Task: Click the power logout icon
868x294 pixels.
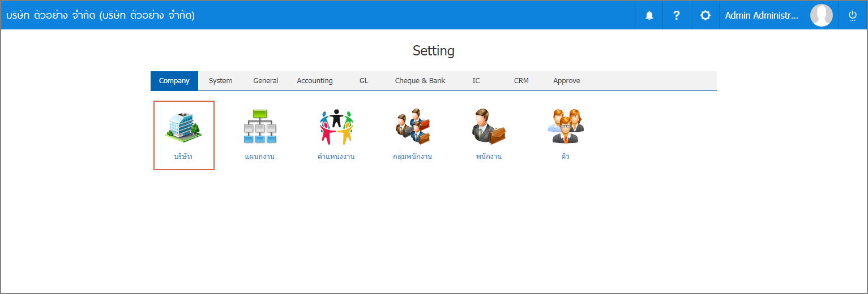Action: tap(852, 15)
